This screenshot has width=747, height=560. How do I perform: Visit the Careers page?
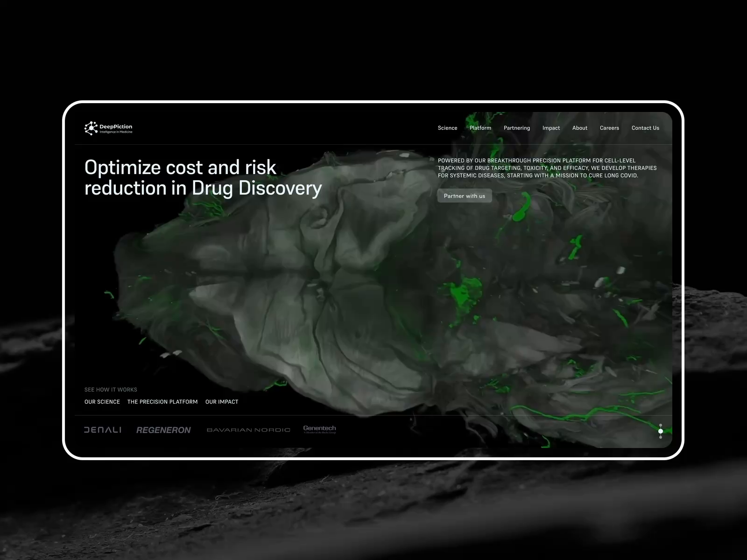609,128
